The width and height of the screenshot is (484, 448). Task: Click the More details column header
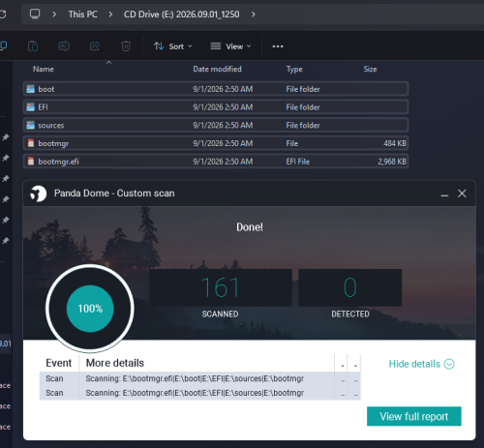click(115, 363)
